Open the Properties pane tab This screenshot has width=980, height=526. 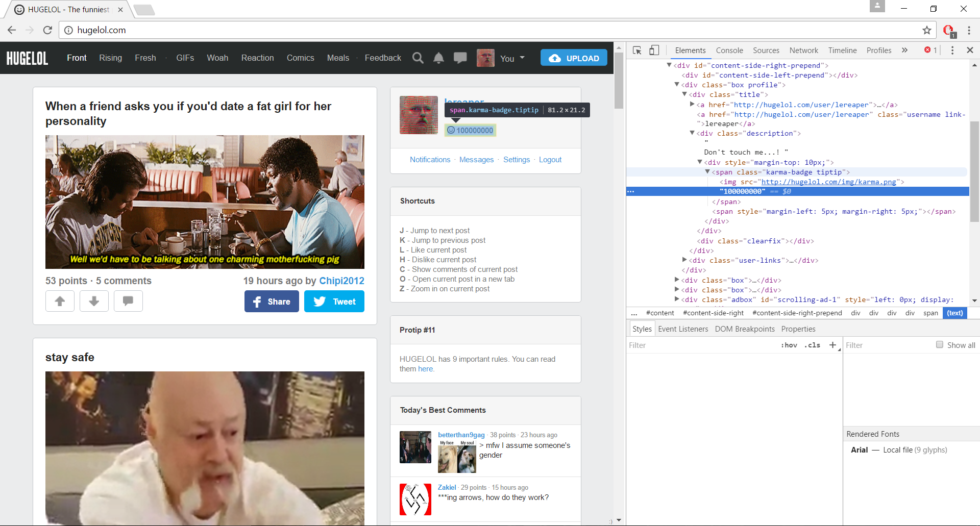[798, 329]
